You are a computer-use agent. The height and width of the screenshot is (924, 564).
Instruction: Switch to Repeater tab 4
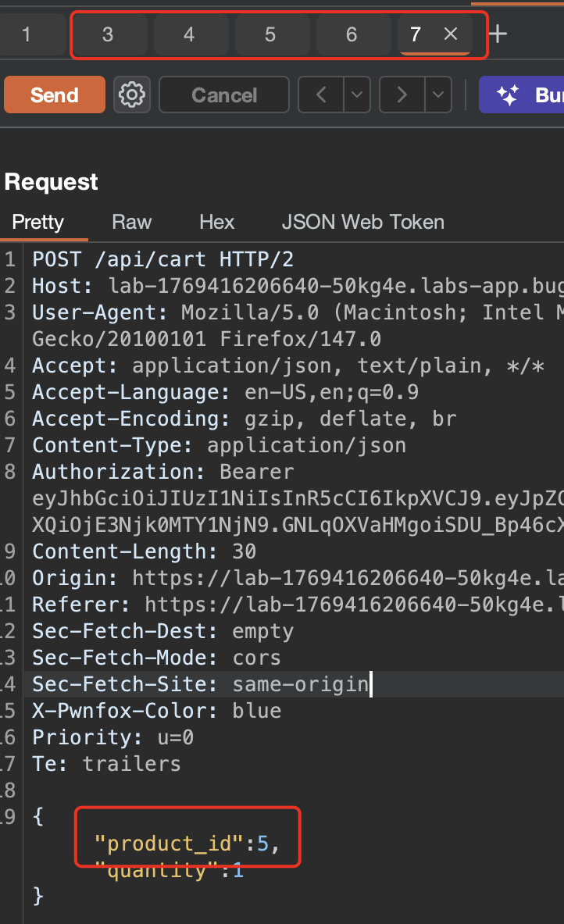[x=189, y=34]
